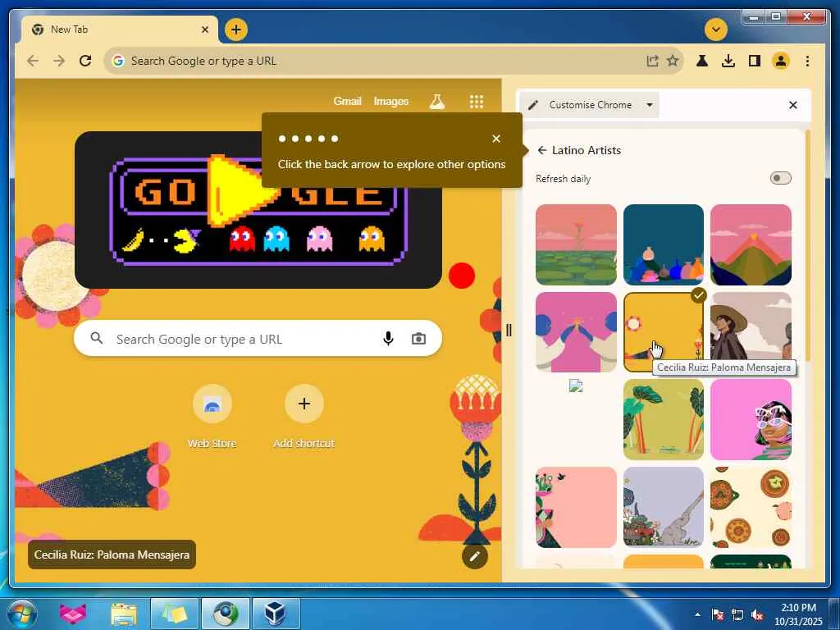The width and height of the screenshot is (840, 630).
Task: Start voice search via microphone icon
Action: [388, 339]
